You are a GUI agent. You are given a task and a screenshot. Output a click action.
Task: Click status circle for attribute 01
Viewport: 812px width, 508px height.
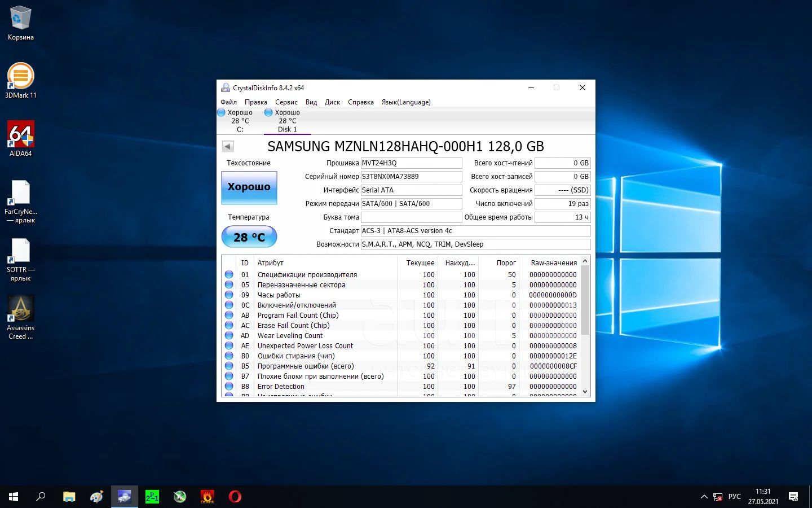pos(229,274)
